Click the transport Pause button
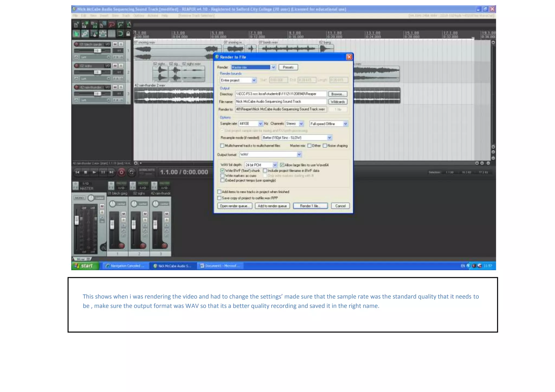This screenshot has width=555, height=392. (x=103, y=172)
